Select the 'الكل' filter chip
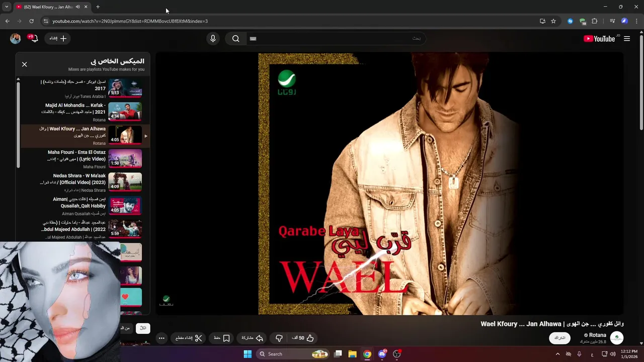Screen dimensions: 644x362 pyautogui.click(x=143, y=328)
